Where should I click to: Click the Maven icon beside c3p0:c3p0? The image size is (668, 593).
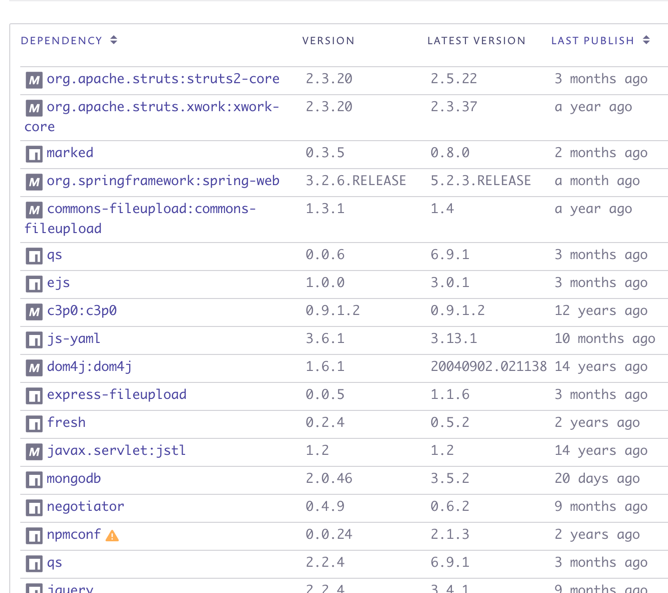tap(34, 312)
